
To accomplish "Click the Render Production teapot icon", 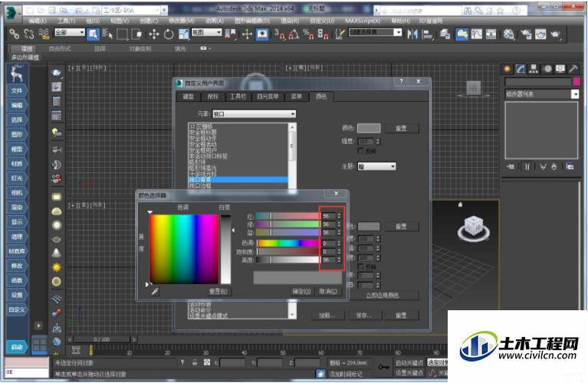I will [555, 34].
